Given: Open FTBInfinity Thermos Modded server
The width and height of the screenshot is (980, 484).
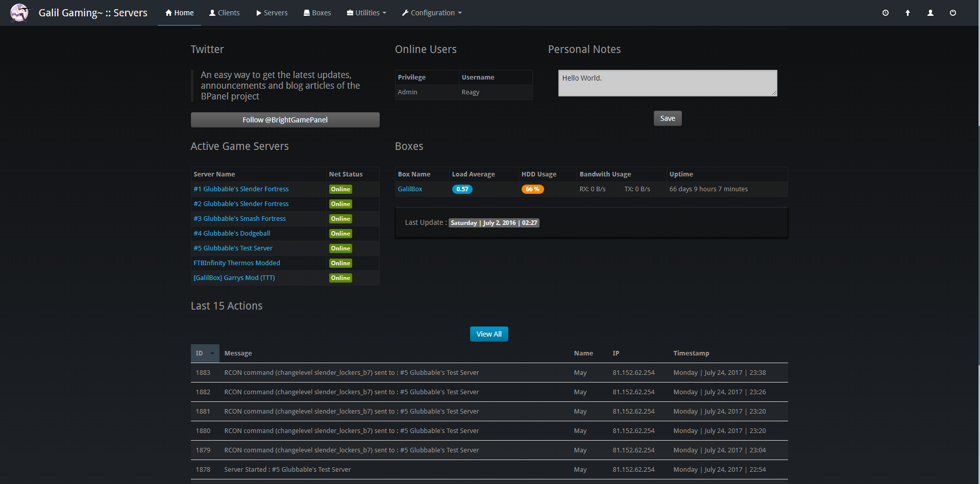Looking at the screenshot, I should pos(237,263).
